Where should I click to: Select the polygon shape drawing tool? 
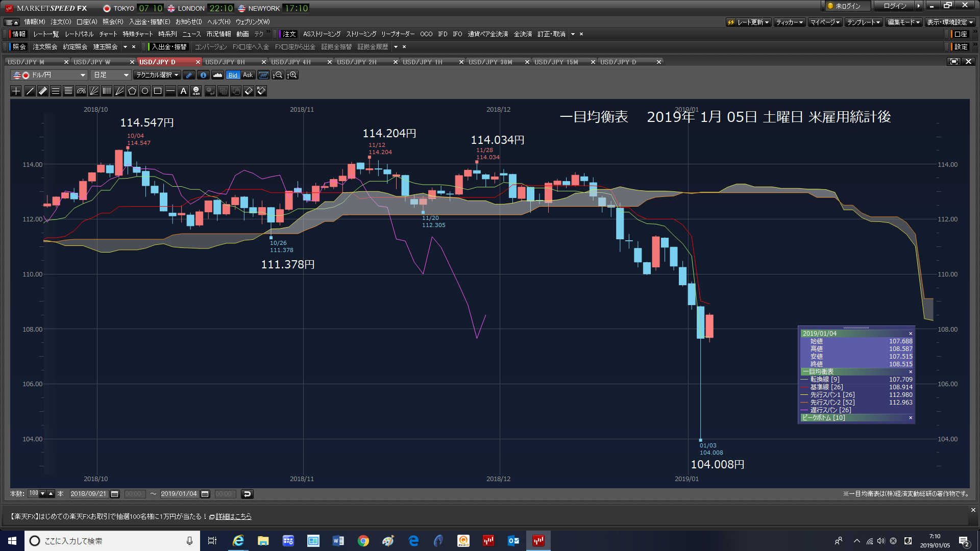[x=132, y=91]
